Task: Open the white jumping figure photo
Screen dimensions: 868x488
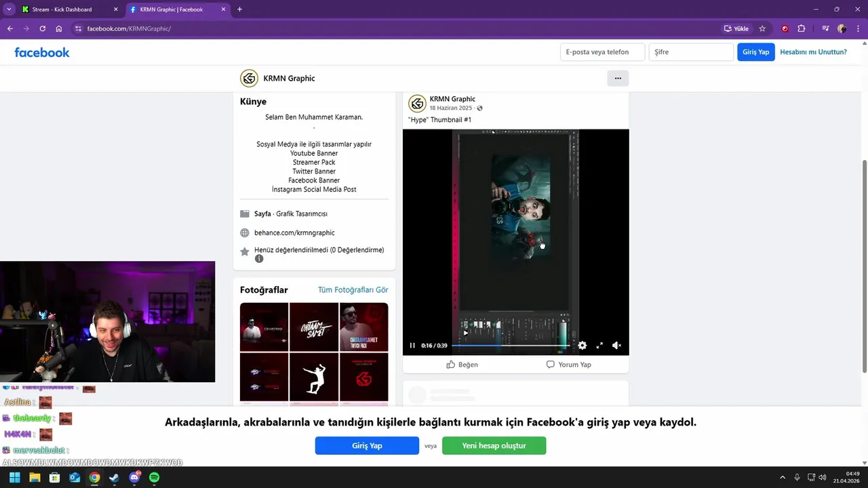Action: click(314, 377)
